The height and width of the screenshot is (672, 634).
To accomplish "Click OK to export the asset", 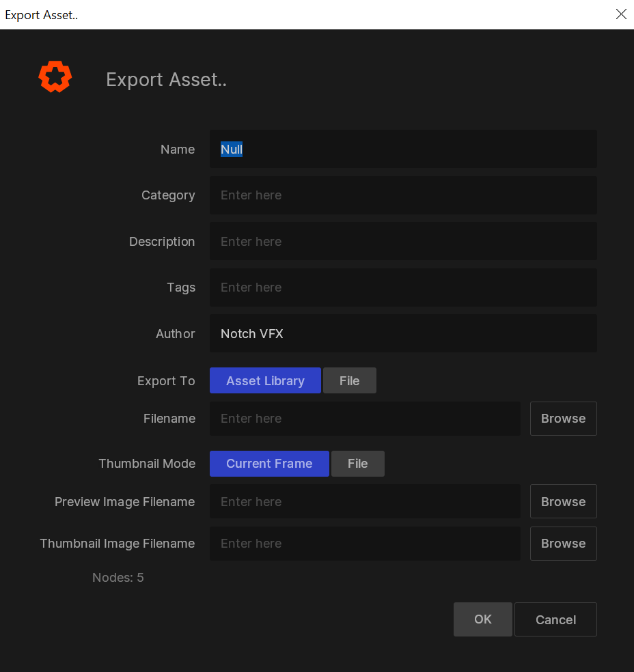I will click(x=482, y=619).
